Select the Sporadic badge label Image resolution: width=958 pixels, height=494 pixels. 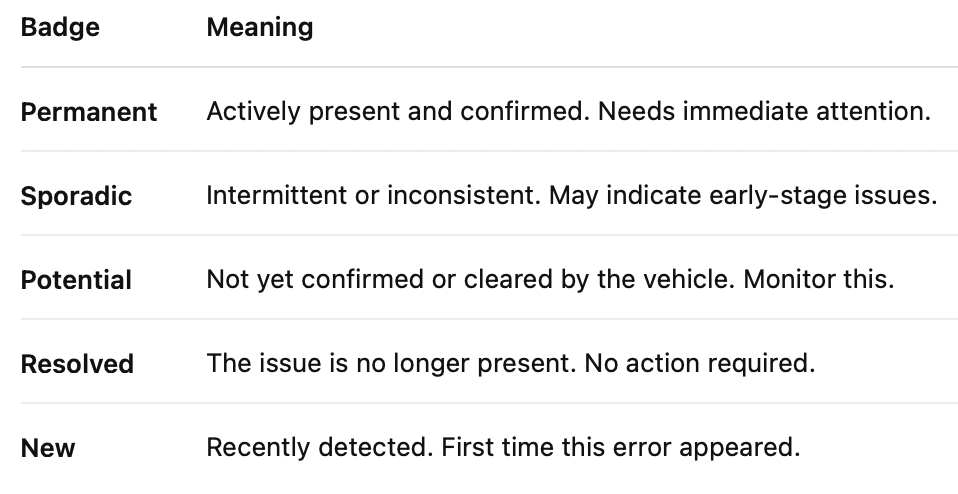[x=76, y=196]
